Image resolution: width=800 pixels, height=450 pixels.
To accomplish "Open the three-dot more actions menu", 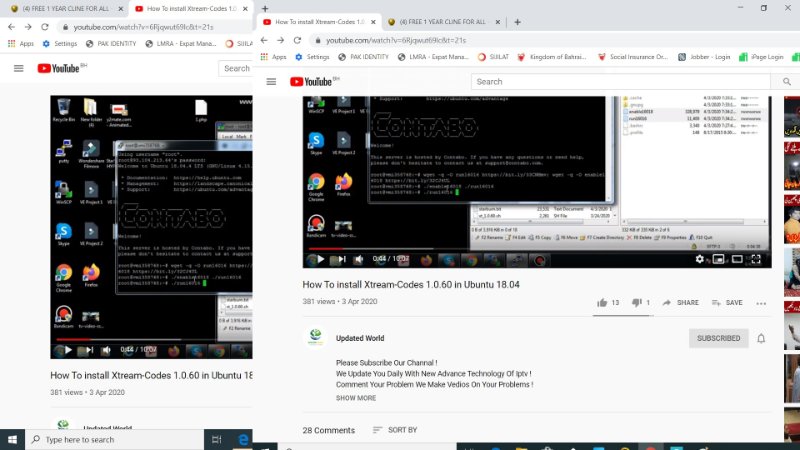I will click(761, 302).
